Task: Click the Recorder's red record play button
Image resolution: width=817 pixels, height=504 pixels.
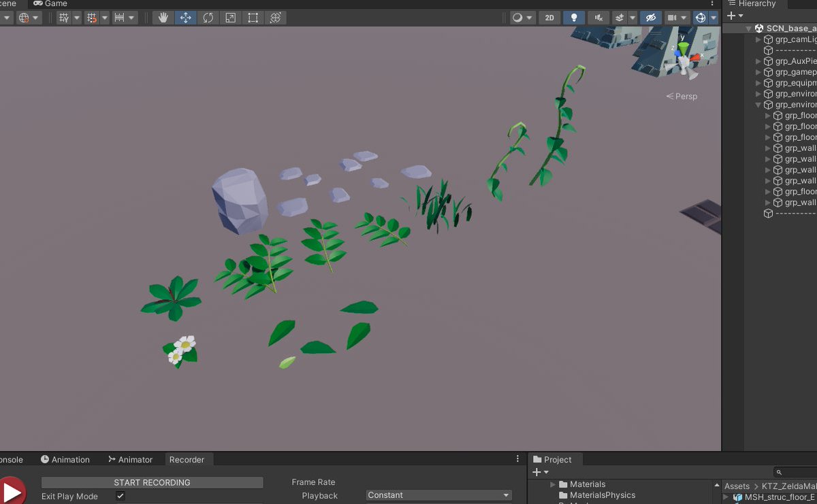Action: pos(11,491)
